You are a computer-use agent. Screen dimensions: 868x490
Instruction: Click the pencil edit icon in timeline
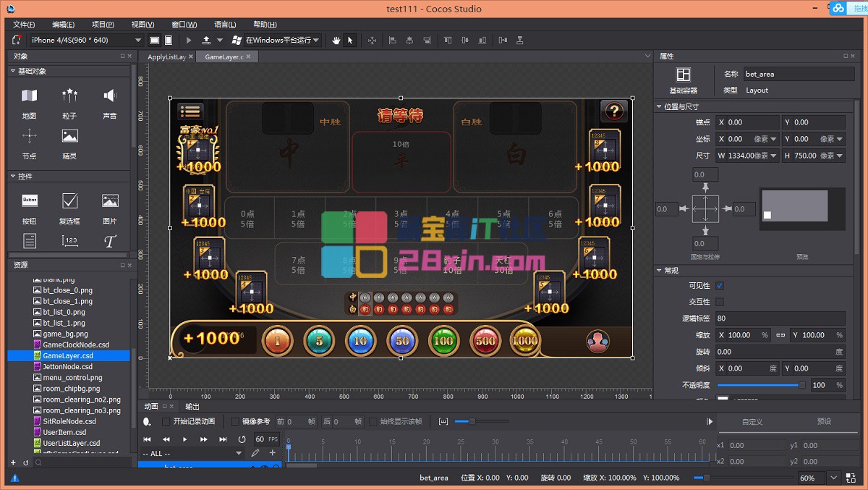[x=255, y=453]
